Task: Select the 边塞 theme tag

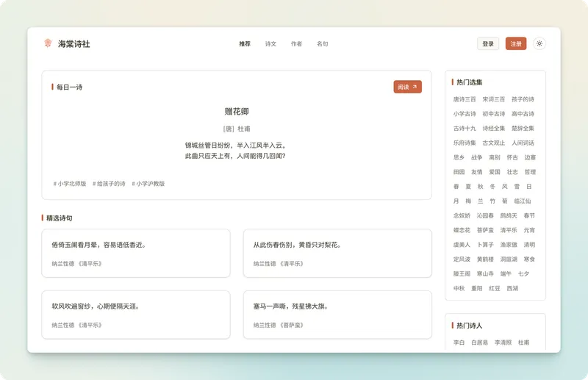Action: pos(530,157)
